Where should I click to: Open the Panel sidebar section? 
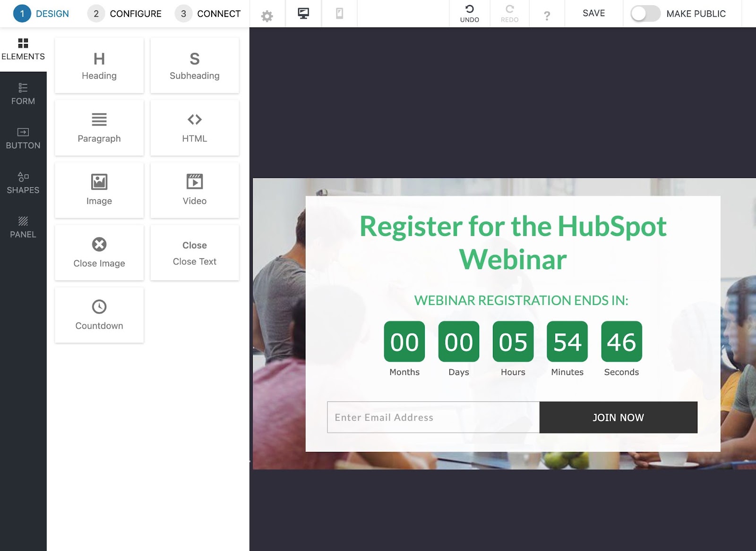(23, 227)
